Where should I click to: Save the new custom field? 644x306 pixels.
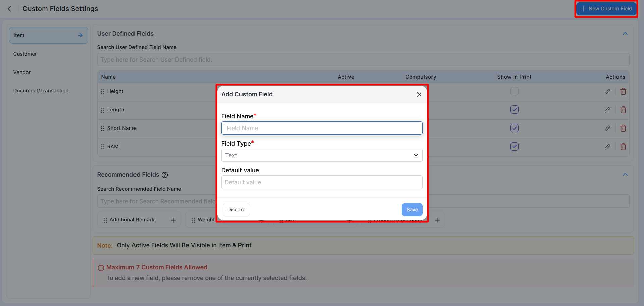412,210
